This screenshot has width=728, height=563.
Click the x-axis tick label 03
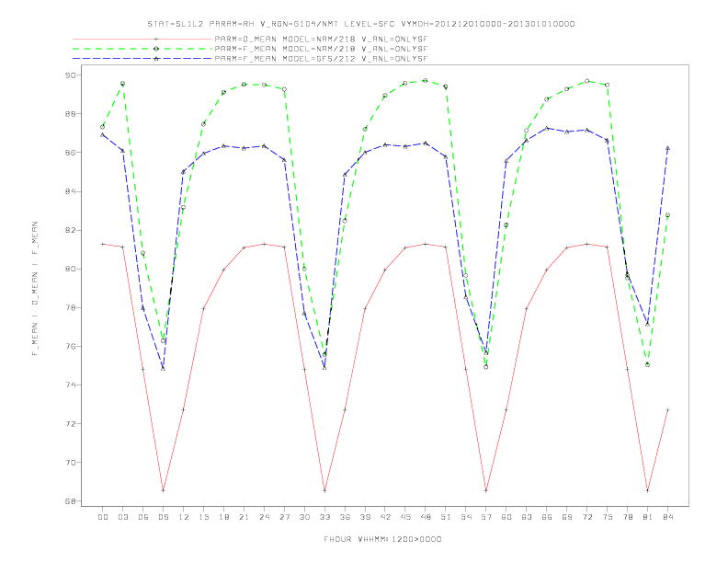coord(122,517)
